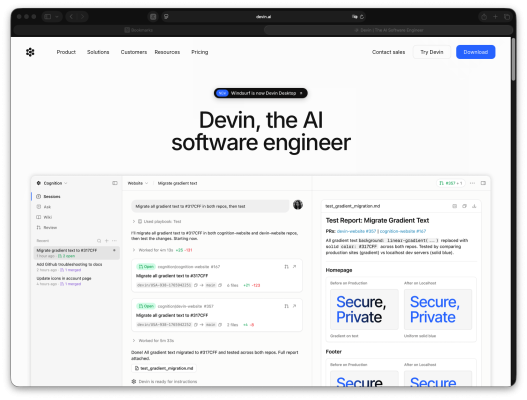Click the review icon on PR #167 card
The width and height of the screenshot is (527, 400).
click(286, 267)
